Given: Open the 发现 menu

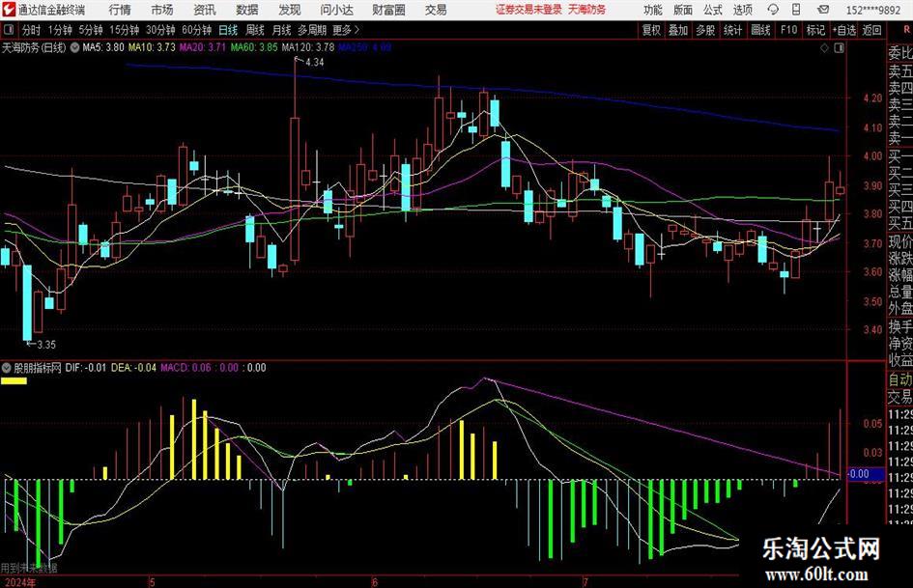Looking at the screenshot, I should pos(290,10).
